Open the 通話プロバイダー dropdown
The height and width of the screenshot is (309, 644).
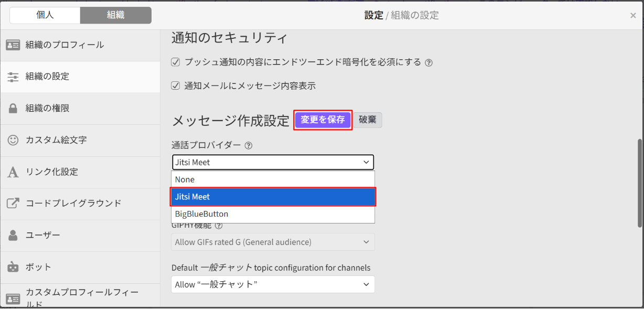click(x=272, y=162)
